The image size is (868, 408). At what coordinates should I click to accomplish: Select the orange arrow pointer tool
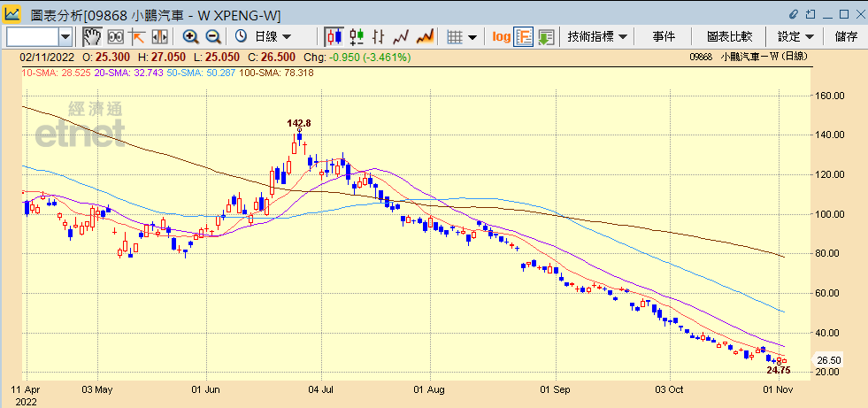[137, 37]
